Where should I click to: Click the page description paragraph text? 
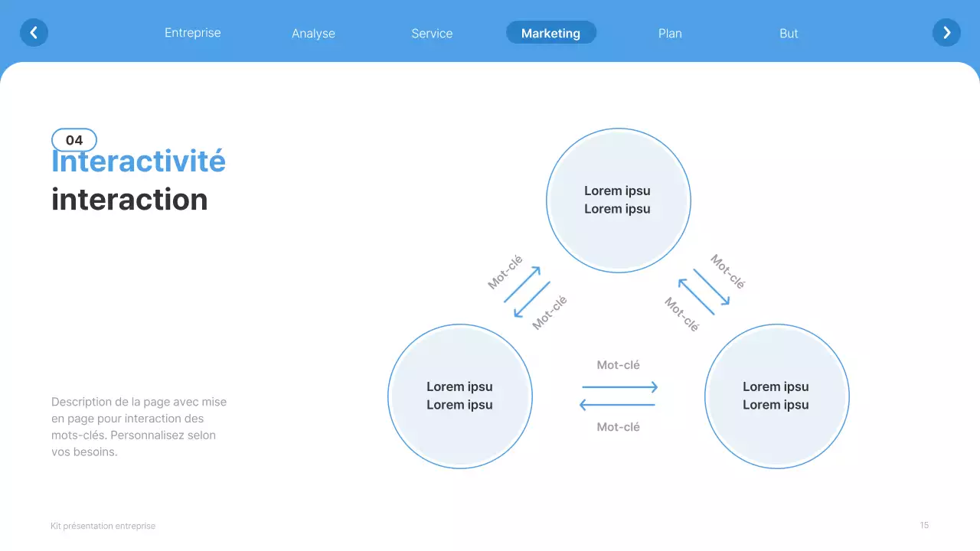coord(138,426)
